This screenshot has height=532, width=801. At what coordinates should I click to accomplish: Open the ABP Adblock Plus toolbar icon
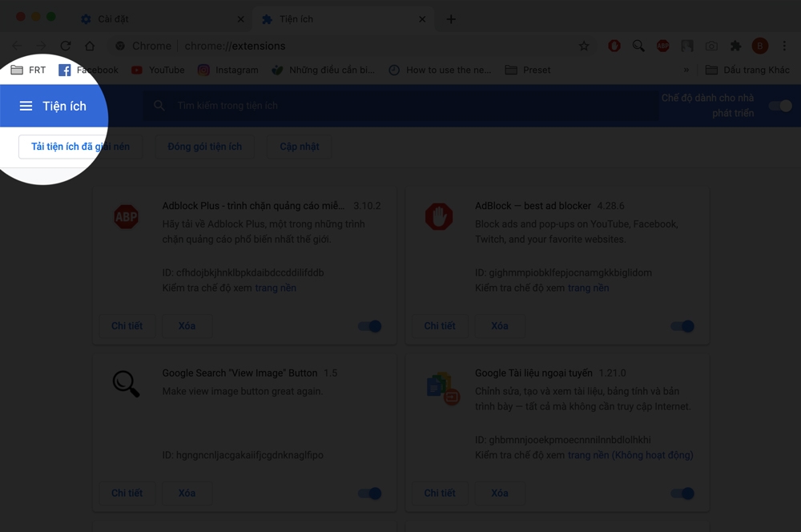662,46
